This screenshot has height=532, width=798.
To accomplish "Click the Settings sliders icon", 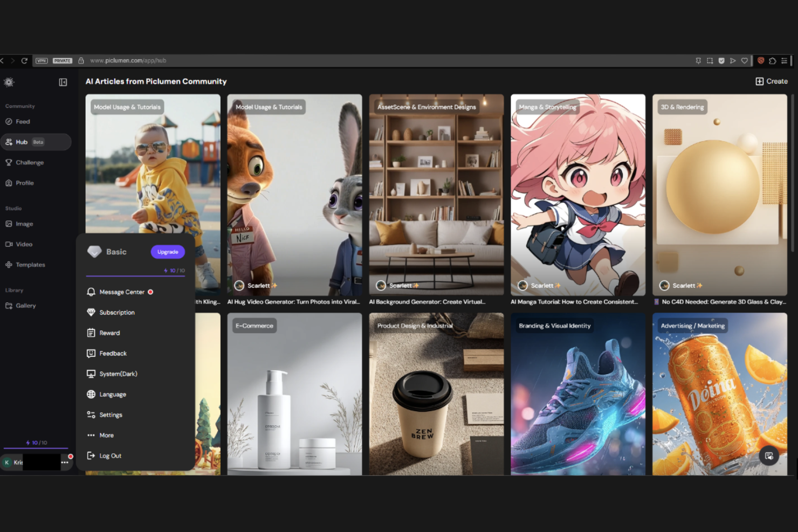I will (91, 415).
